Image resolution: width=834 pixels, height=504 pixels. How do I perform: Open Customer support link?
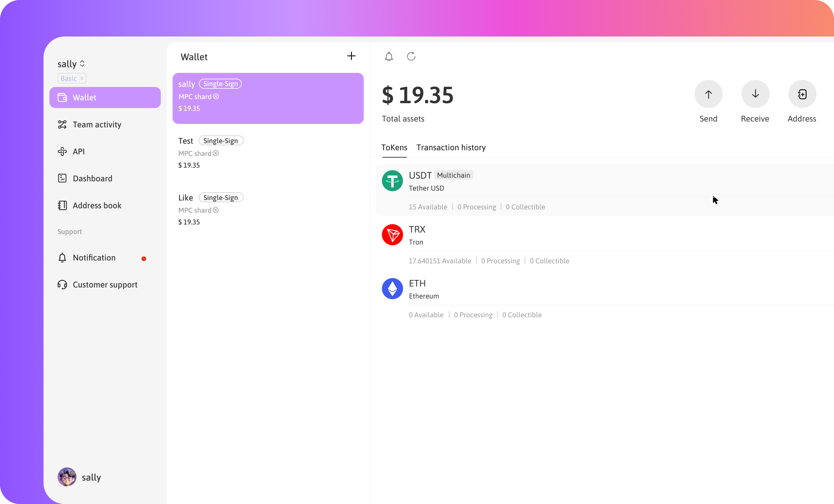click(105, 285)
